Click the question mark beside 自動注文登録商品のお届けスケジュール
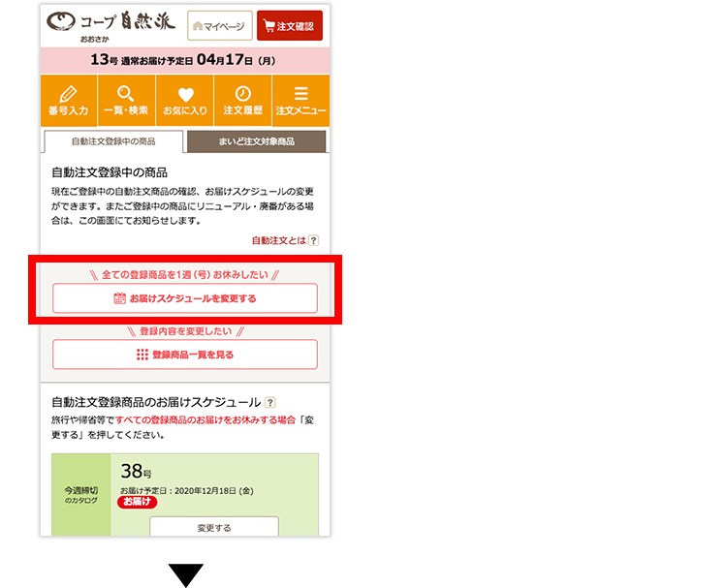Image resolution: width=727 pixels, height=588 pixels. click(x=269, y=402)
